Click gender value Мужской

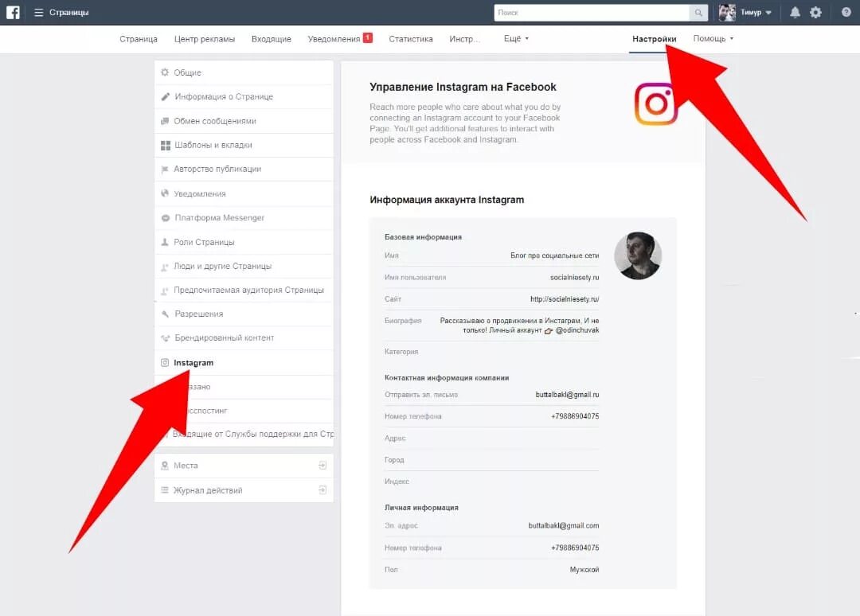(x=584, y=570)
